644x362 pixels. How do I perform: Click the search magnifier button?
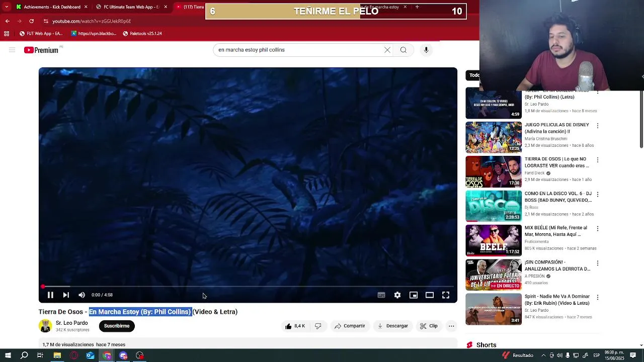(x=404, y=50)
